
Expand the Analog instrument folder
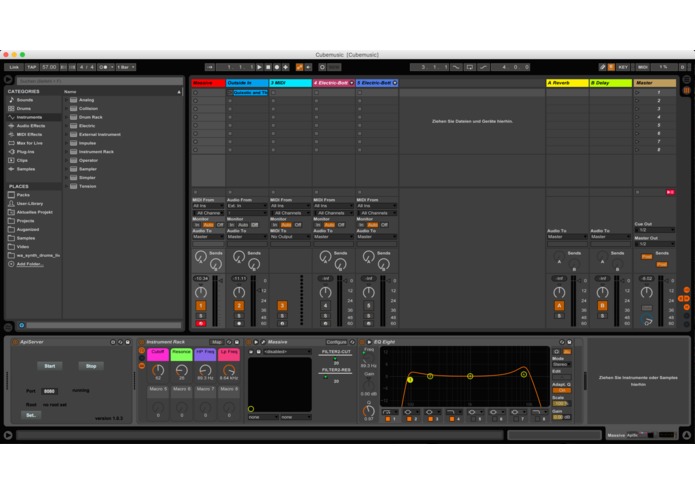(x=67, y=100)
